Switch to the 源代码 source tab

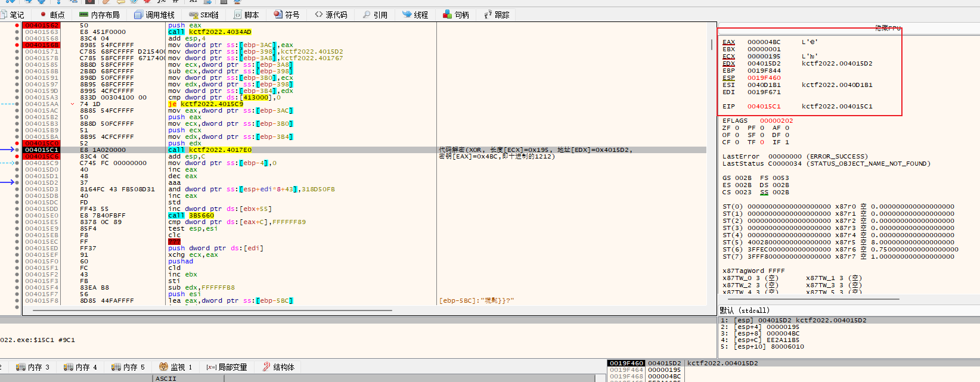tap(331, 15)
